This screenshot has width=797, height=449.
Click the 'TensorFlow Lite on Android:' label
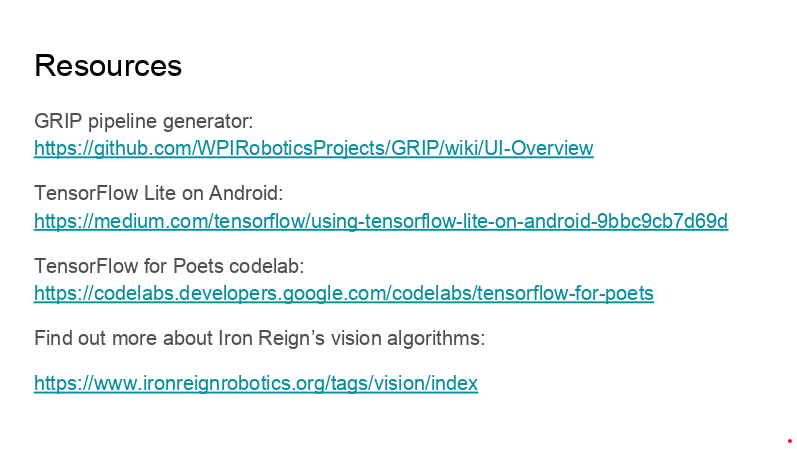[x=158, y=193]
